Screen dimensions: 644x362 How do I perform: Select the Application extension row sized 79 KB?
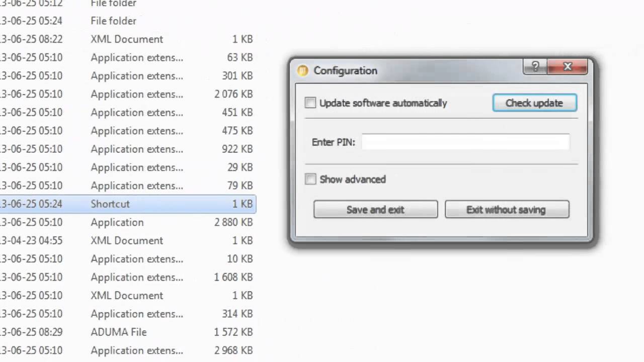coord(128,186)
